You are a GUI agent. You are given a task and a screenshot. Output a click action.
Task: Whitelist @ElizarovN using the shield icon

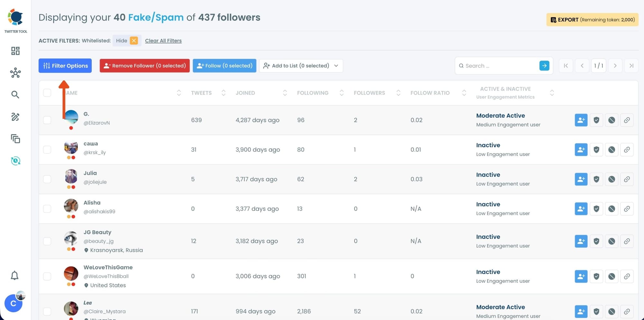(x=596, y=120)
